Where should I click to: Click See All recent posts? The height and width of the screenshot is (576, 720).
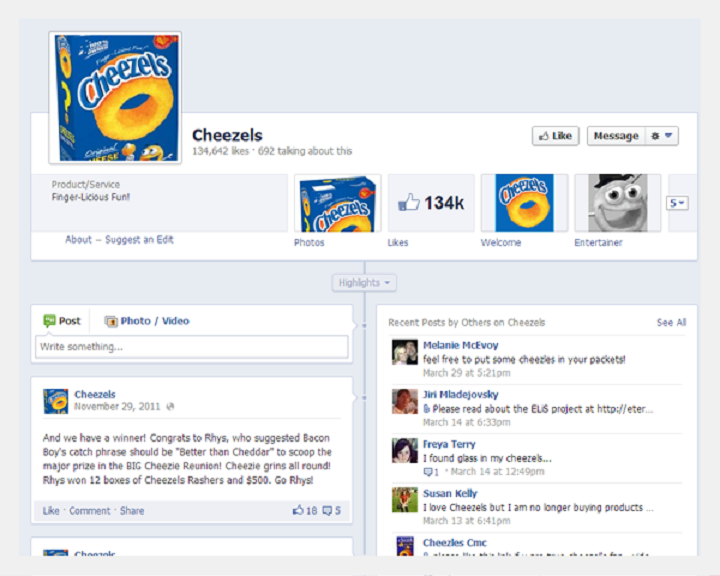click(671, 322)
